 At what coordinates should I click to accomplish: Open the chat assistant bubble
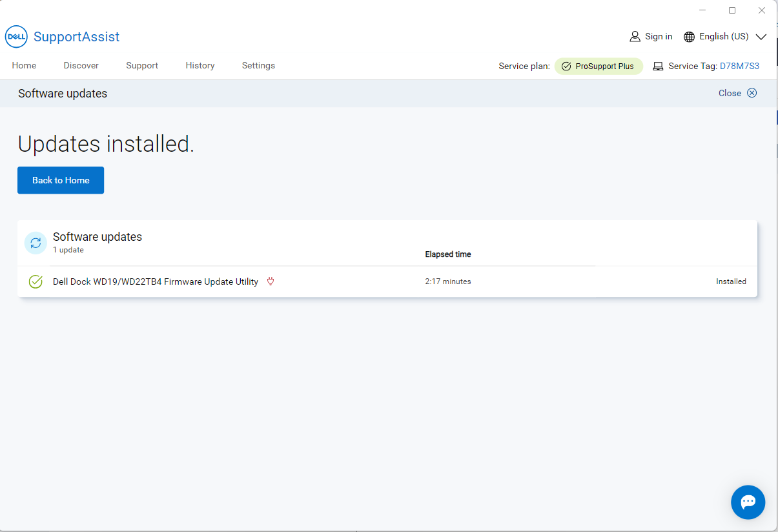click(748, 502)
